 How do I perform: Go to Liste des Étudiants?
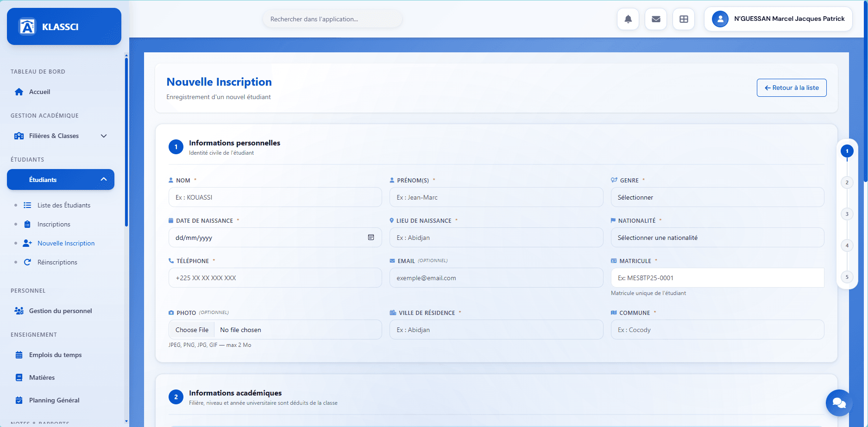tap(63, 205)
